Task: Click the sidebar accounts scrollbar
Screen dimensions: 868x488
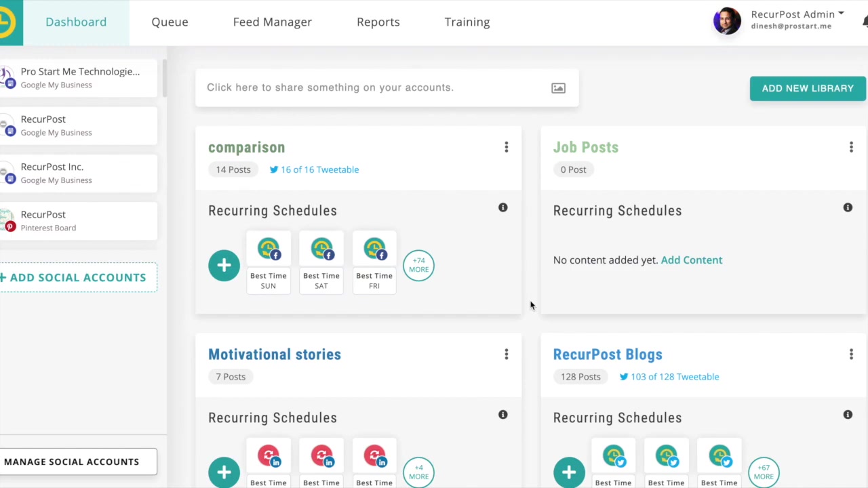Action: pos(164,78)
